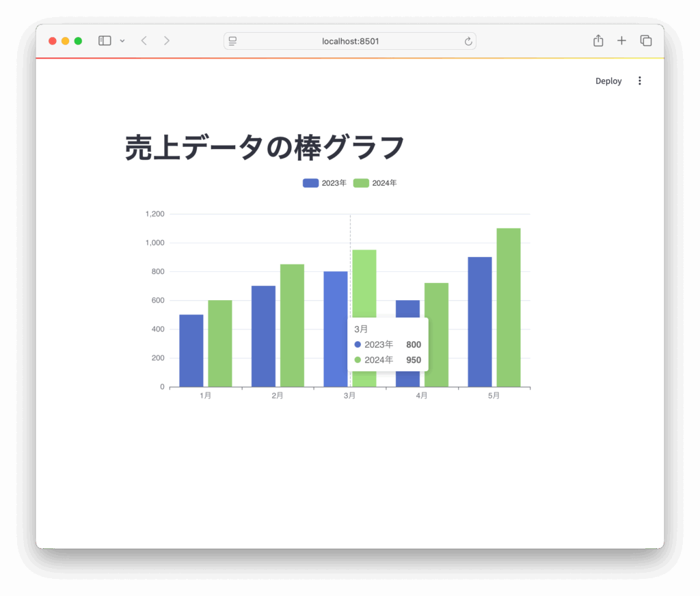Show tab overview using the tabs icon

coord(645,40)
